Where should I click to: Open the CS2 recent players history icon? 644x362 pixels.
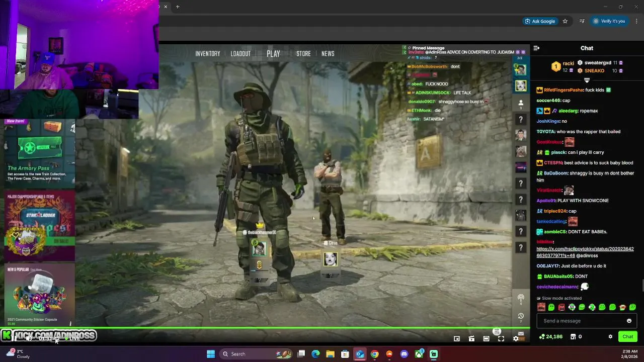pos(521,316)
